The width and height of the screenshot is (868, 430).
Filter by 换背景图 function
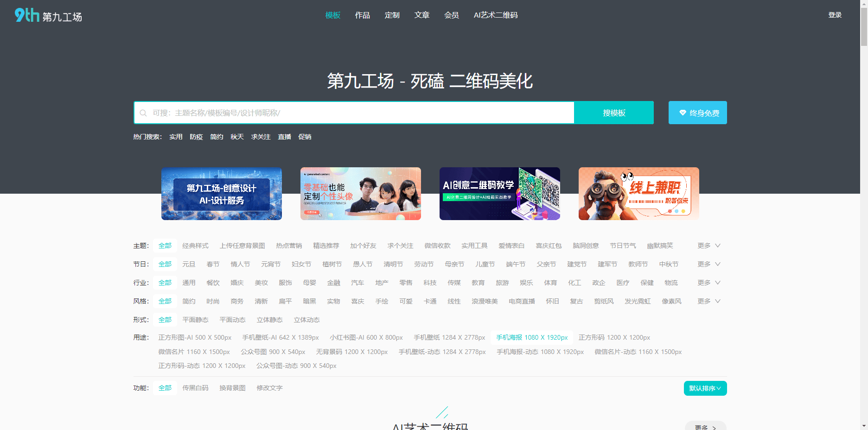pyautogui.click(x=232, y=388)
